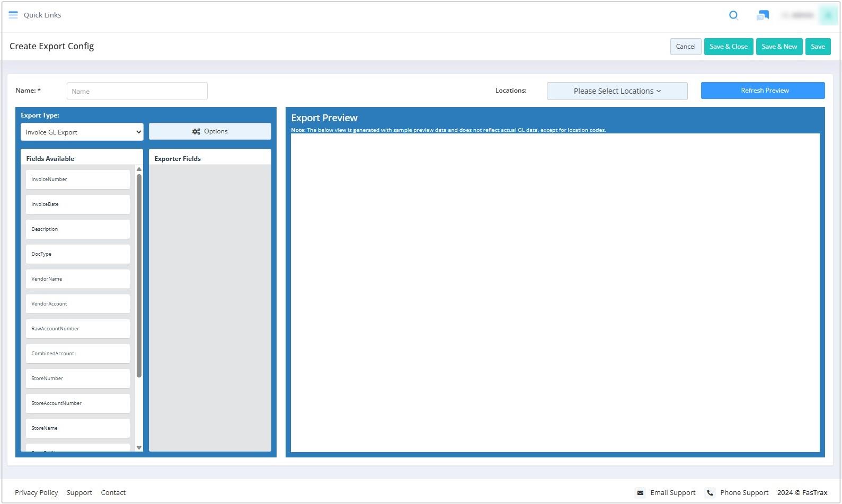Screen dimensions: 842x504
Task: Cancel the export config creation
Action: pyautogui.click(x=685, y=47)
